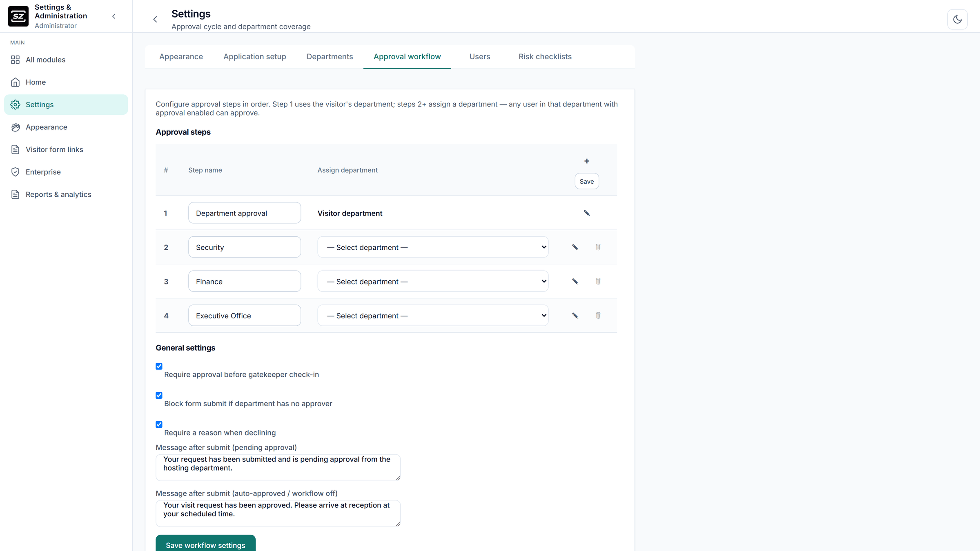Select the Approval workflow tab

point(407,57)
